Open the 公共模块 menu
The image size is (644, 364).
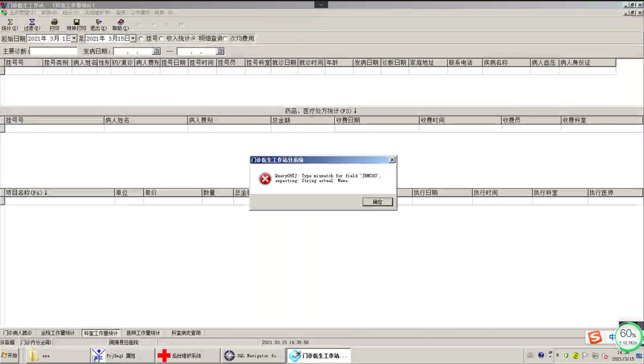click(140, 12)
